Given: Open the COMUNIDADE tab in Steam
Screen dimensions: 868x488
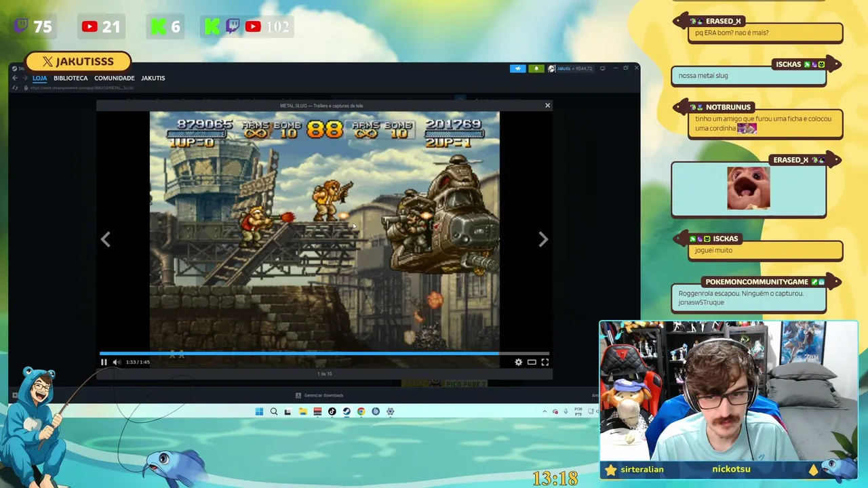Looking at the screenshot, I should point(115,78).
